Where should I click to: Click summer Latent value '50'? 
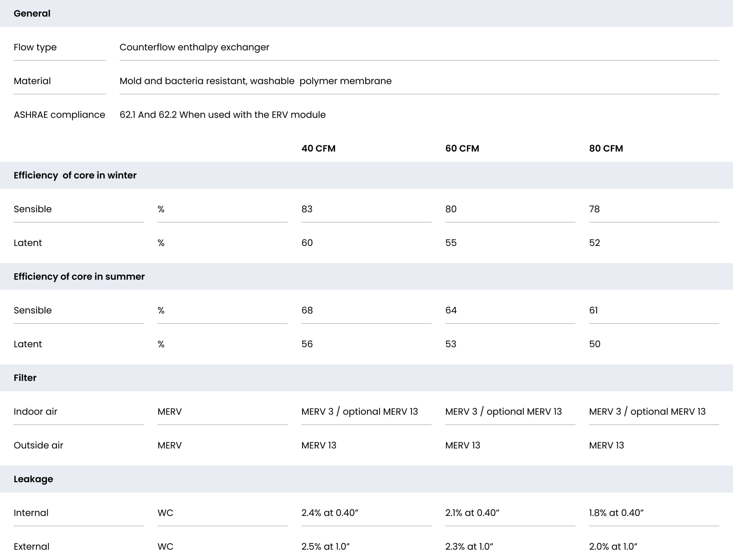[x=595, y=344]
